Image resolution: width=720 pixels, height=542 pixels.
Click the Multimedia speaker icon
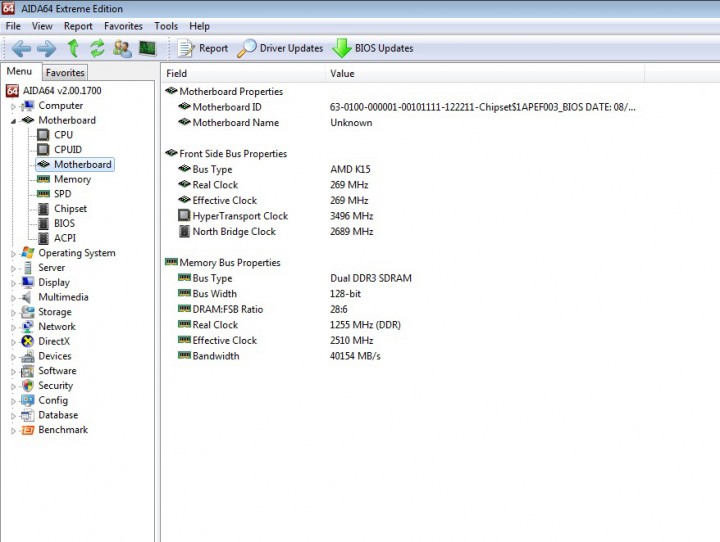coord(27,297)
